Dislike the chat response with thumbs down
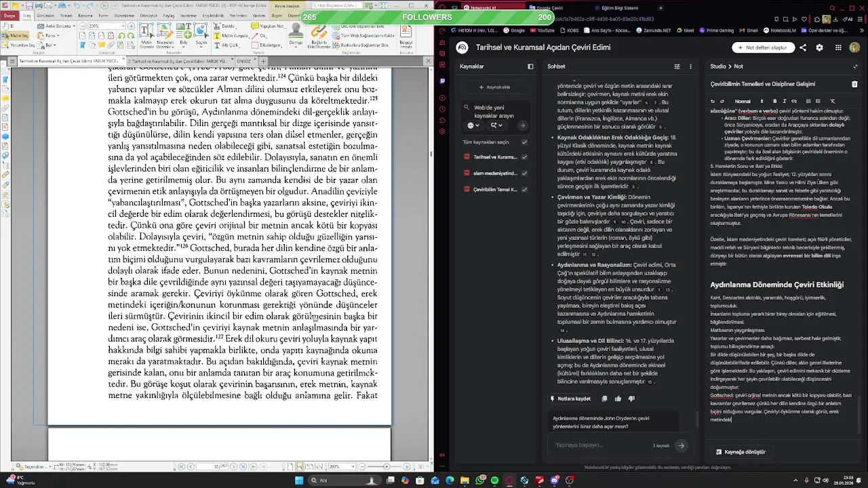Image resolution: width=868 pixels, height=488 pixels. click(x=631, y=399)
